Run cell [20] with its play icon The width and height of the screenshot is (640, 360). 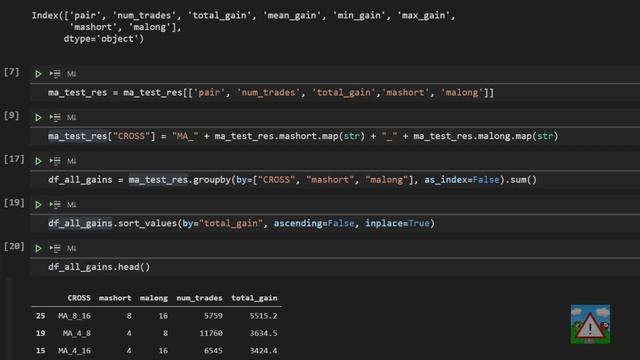38,248
